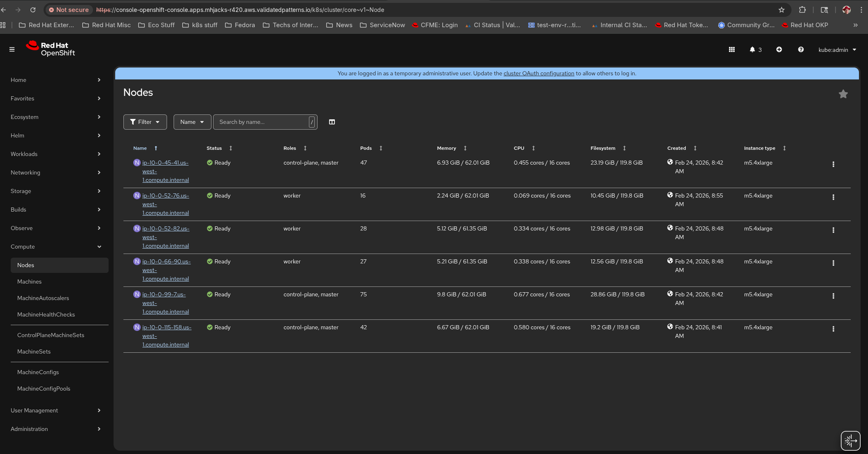This screenshot has width=868, height=454.
Task: Open the Name search type dropdown
Action: (192, 122)
